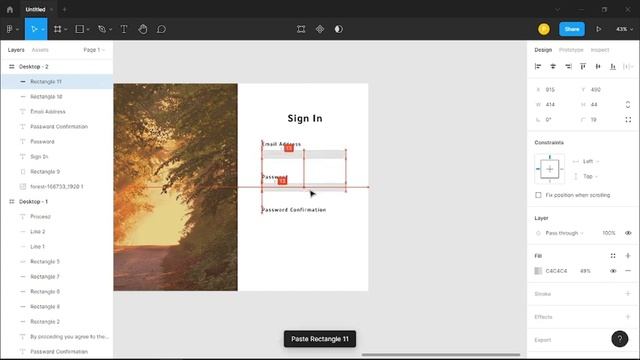Click the Create component icon
This screenshot has width=640, height=360.
pyautogui.click(x=320, y=29)
